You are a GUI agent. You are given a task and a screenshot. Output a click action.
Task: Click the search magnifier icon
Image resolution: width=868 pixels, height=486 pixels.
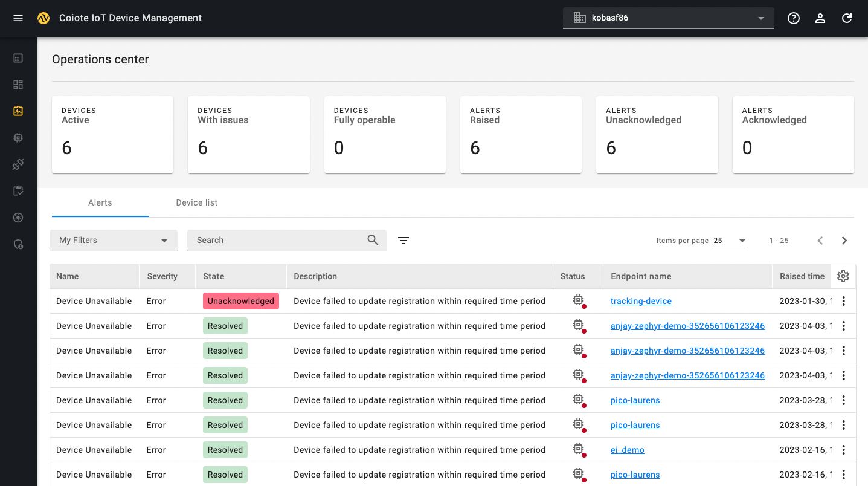[x=373, y=240]
